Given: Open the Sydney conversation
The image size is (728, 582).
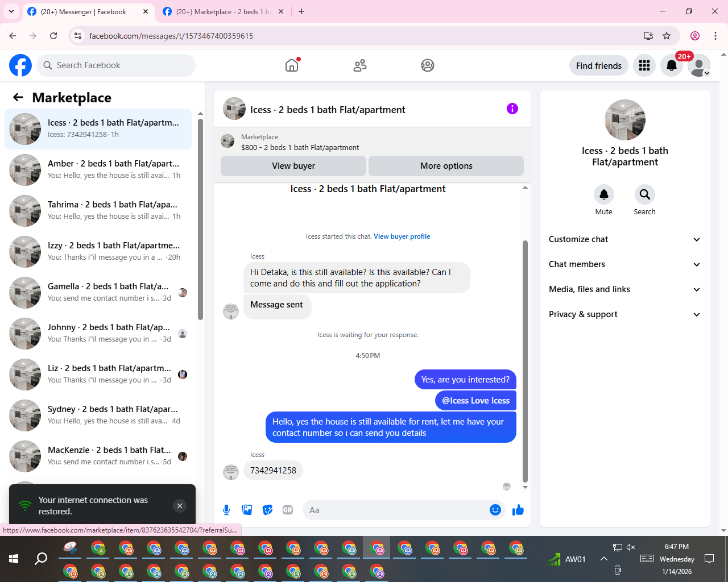Looking at the screenshot, I should pos(98,415).
